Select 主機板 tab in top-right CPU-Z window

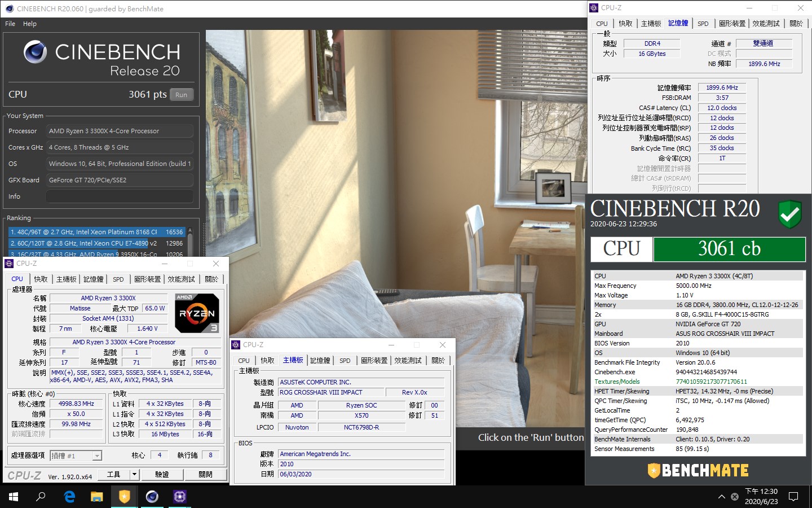point(651,24)
